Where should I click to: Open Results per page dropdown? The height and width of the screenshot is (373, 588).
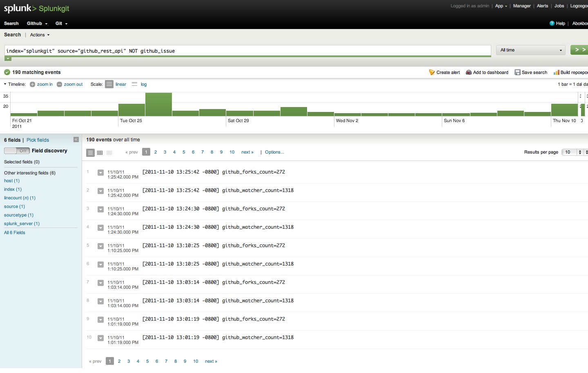(x=573, y=152)
